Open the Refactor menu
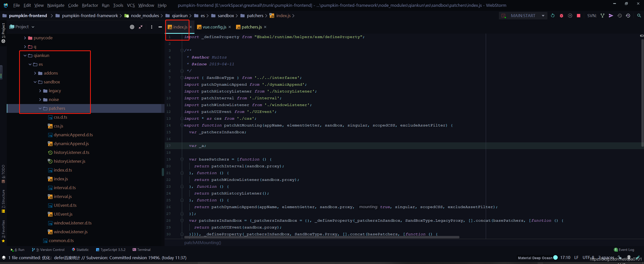This screenshot has width=644, height=264. point(90,5)
